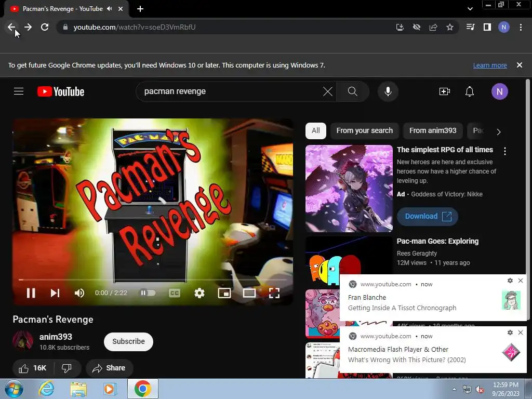This screenshot has width=532, height=399.
Task: Click the share page icon in the address bar
Action: [x=433, y=27]
